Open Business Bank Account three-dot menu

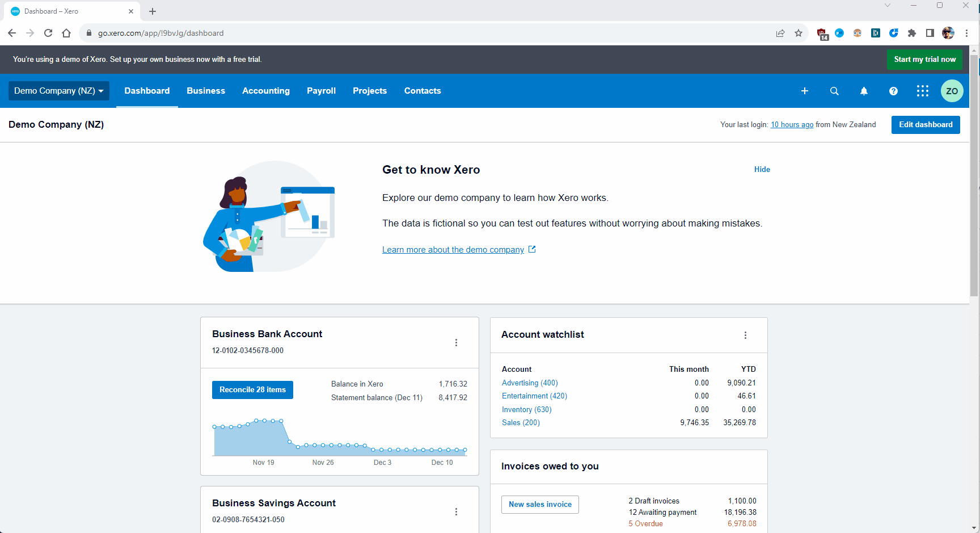tap(456, 342)
